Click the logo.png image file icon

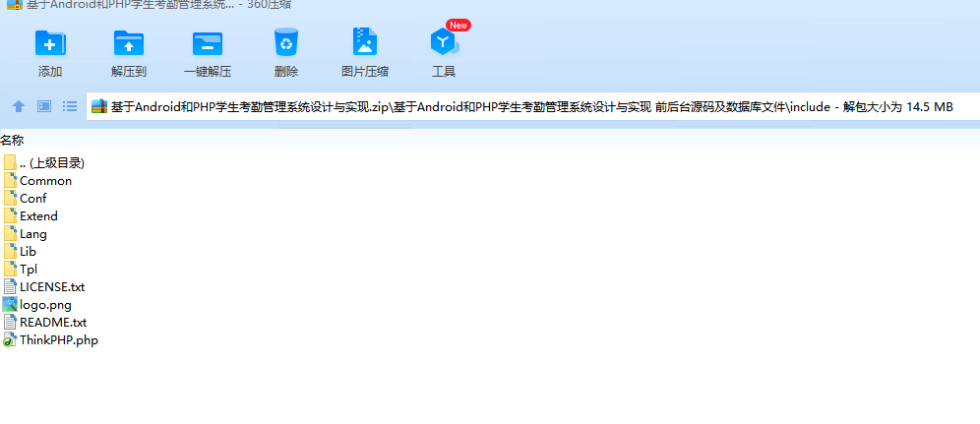pos(10,305)
